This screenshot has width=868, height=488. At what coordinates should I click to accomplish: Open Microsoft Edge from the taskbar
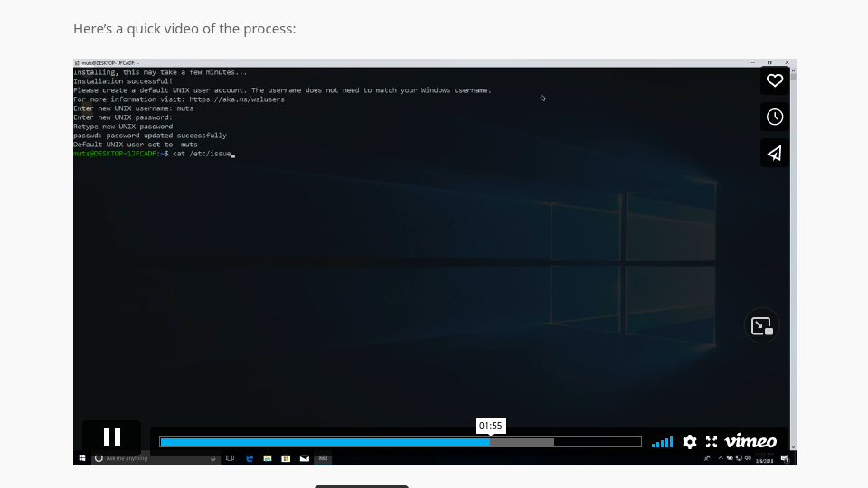tap(249, 459)
